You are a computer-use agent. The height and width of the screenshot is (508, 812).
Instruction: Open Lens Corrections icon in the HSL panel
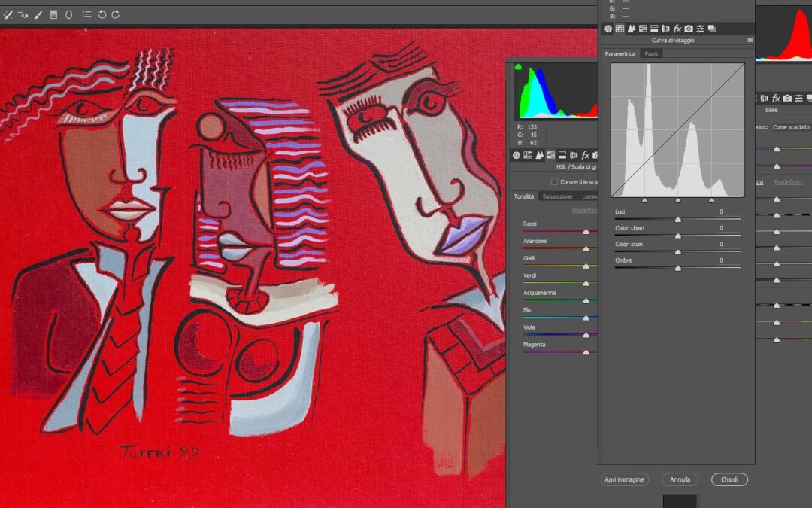tap(574, 155)
